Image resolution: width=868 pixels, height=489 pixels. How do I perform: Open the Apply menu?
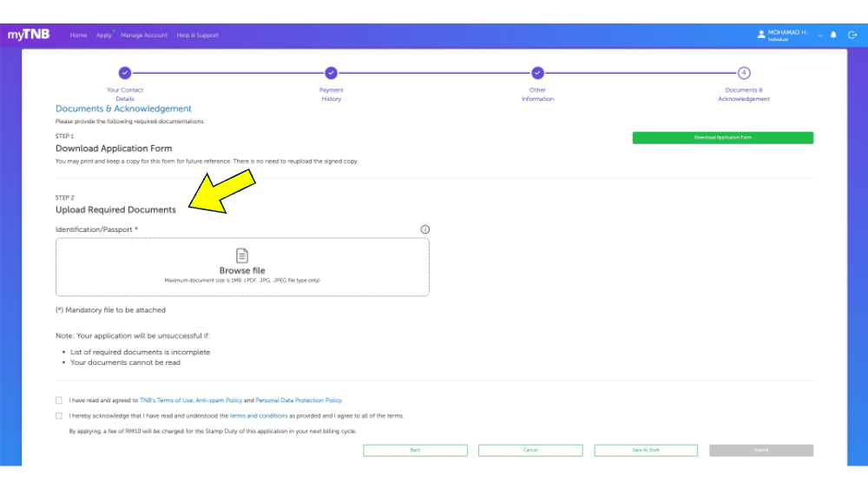click(x=104, y=36)
